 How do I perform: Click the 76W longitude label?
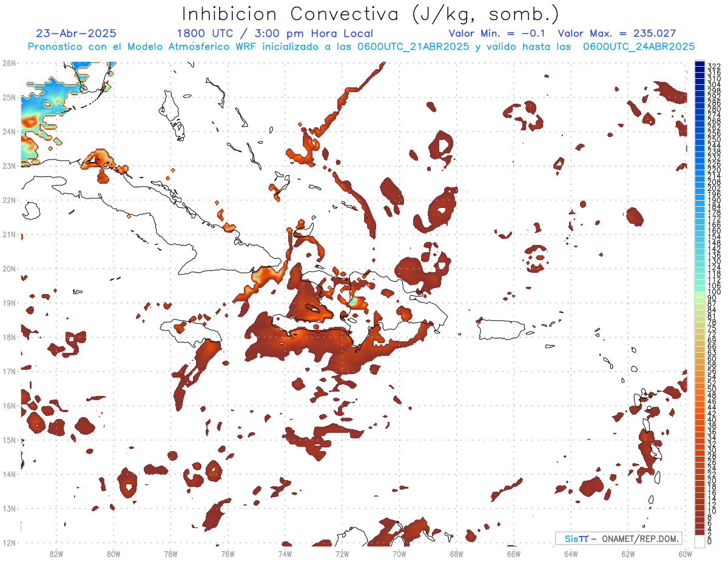tap(227, 554)
